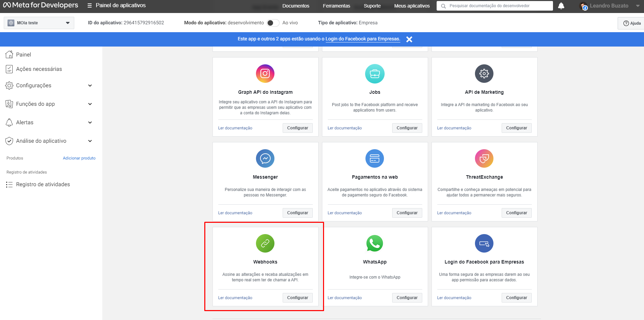Click the Análise do aplicativo shield icon
The image size is (644, 320).
(9, 141)
